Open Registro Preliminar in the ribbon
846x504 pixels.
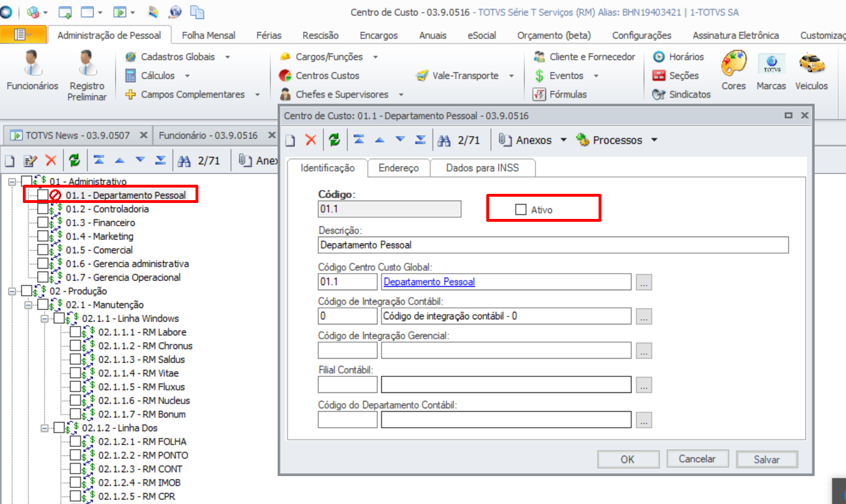pyautogui.click(x=87, y=76)
